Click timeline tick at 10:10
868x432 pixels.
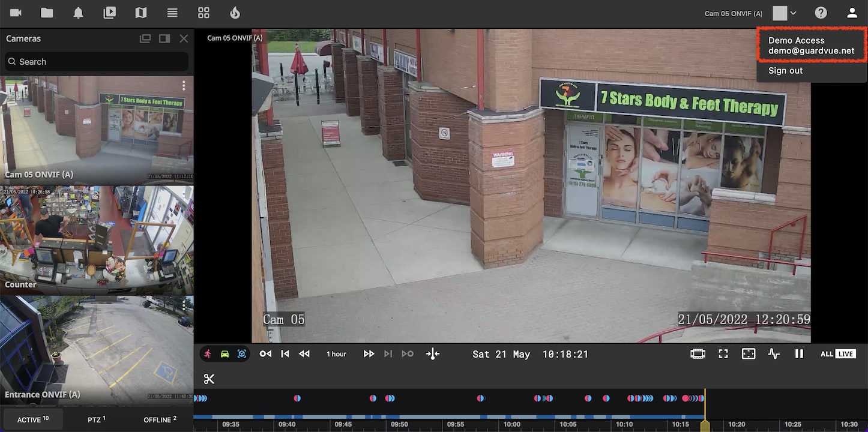coord(624,424)
